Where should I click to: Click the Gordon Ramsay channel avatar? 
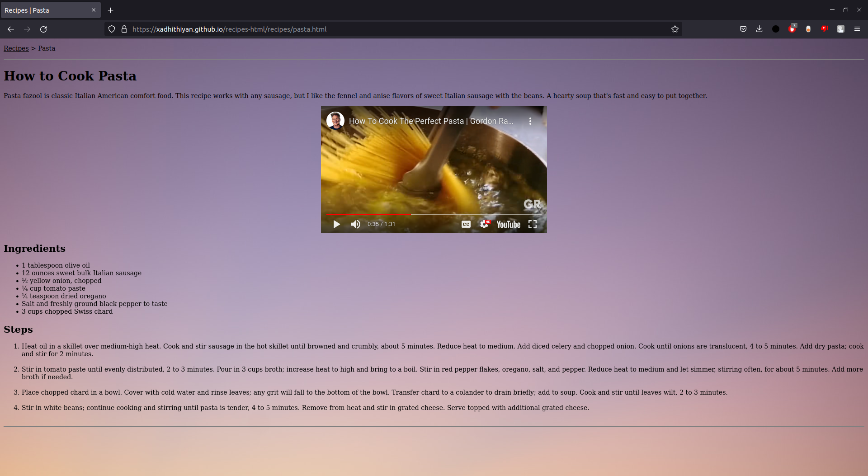[335, 120]
